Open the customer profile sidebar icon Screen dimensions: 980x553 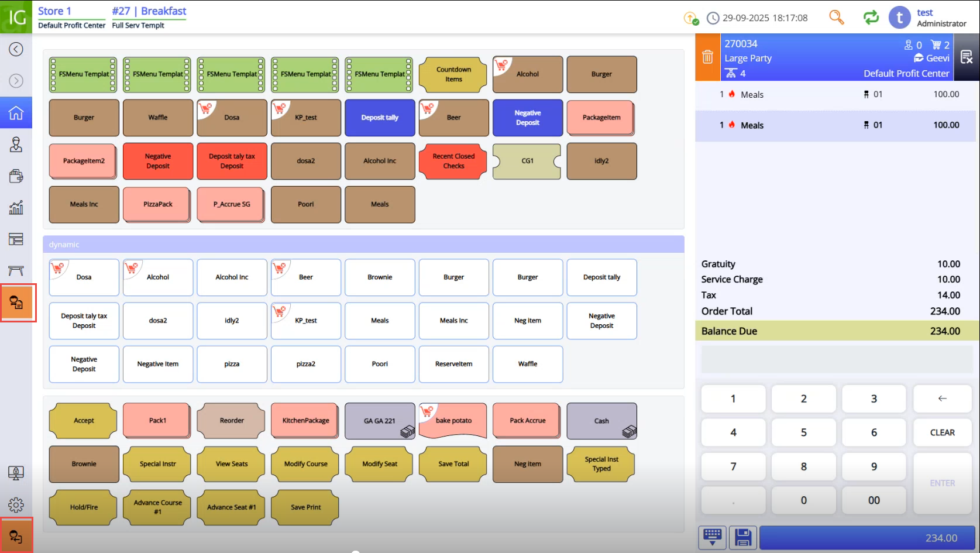pos(16,145)
